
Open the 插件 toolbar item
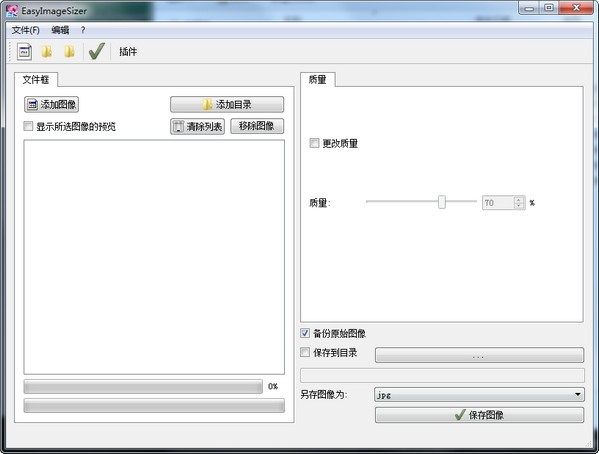pyautogui.click(x=128, y=52)
